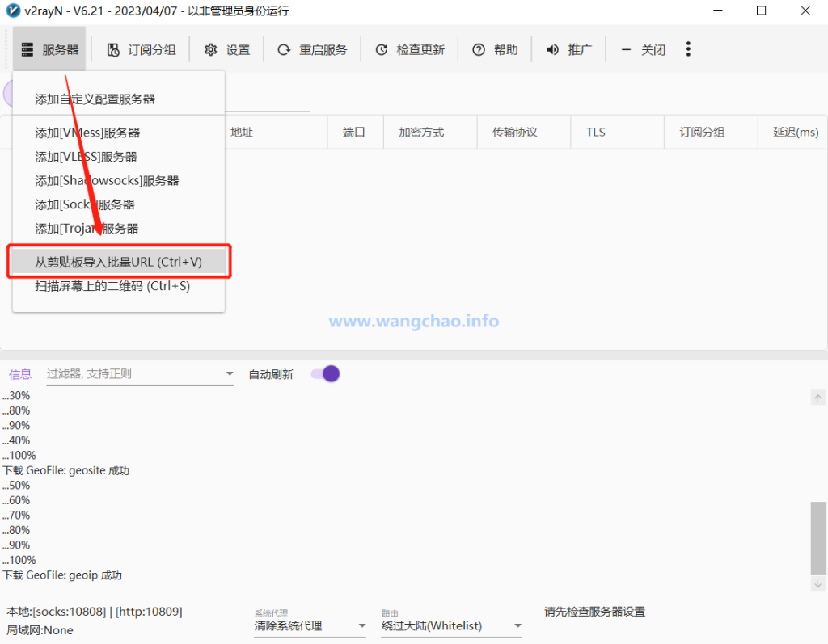Click the 重启服务 toolbar label
This screenshot has width=828, height=644.
coord(323,49)
